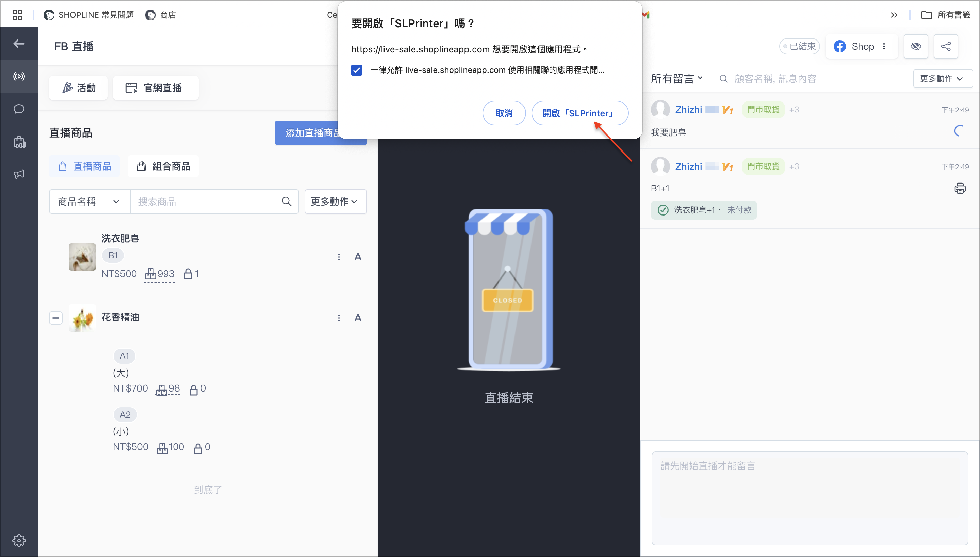Image resolution: width=980 pixels, height=557 pixels.
Task: Open three-dot menu for 花香精油
Action: coord(339,318)
